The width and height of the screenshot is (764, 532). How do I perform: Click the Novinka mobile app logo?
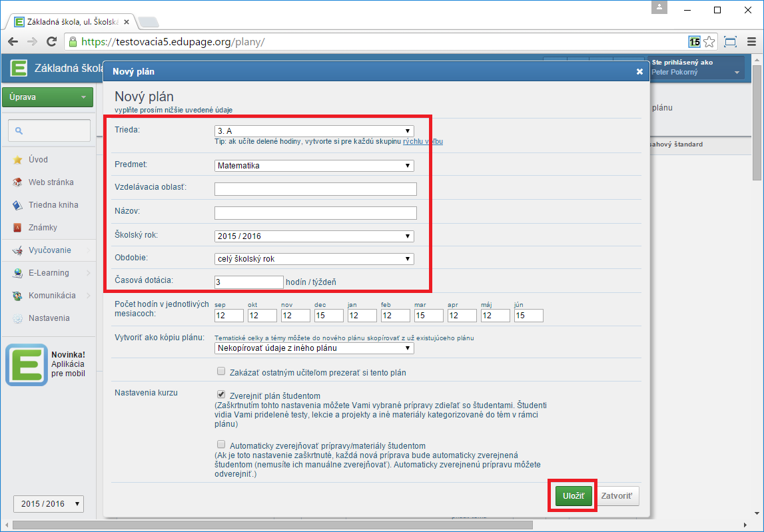[x=27, y=365]
